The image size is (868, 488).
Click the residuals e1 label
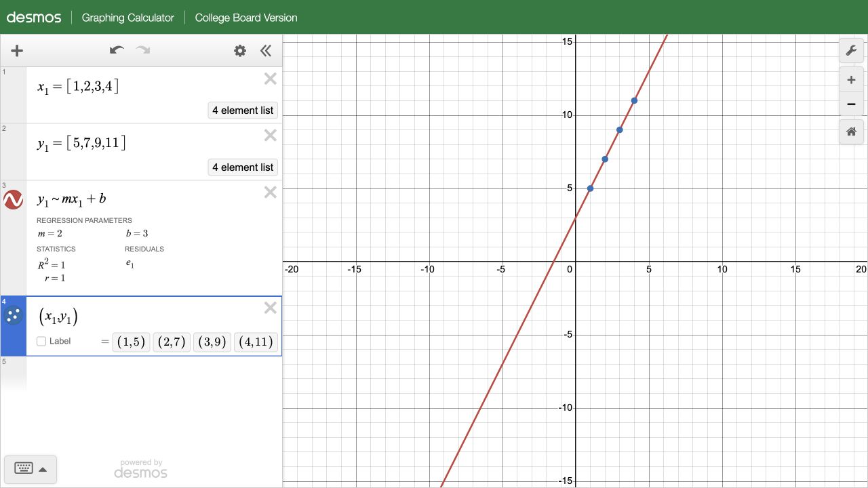pos(130,264)
